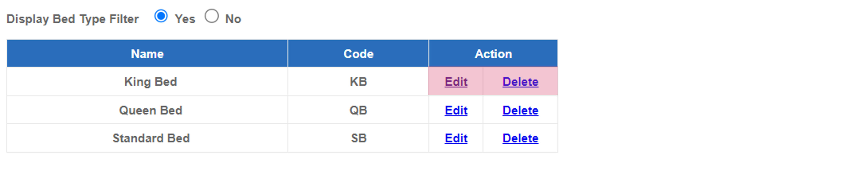This screenshot has width=868, height=194.
Task: Select the Queen Bed name cell
Action: click(147, 110)
